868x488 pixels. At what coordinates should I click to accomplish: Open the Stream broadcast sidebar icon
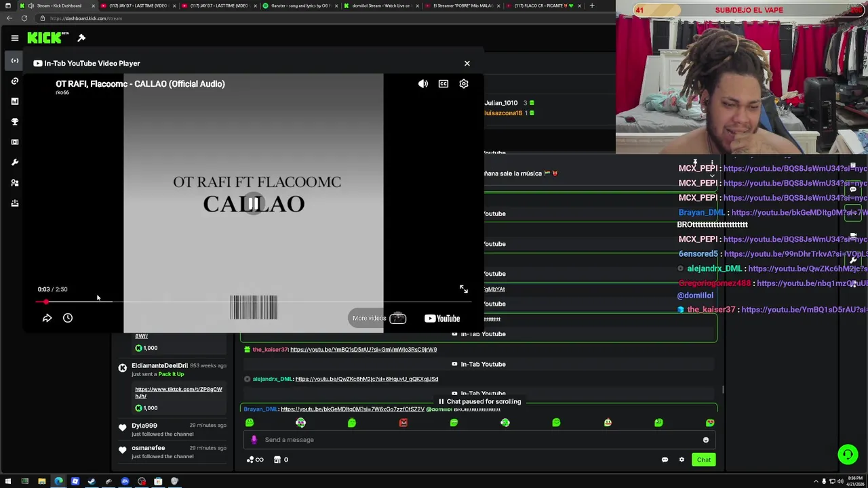[x=15, y=60]
